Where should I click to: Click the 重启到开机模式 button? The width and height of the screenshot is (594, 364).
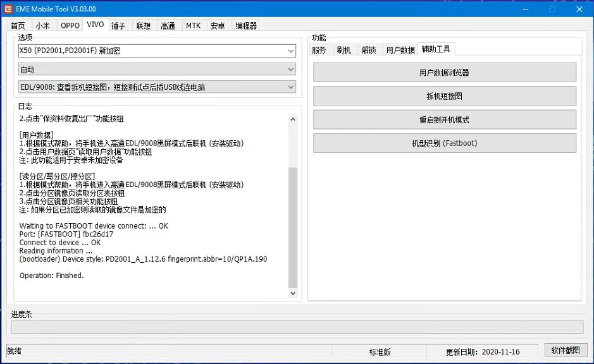[x=444, y=120]
